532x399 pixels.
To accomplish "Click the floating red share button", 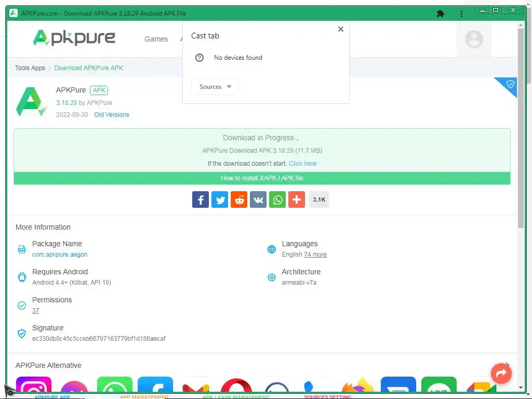I will tap(501, 374).
